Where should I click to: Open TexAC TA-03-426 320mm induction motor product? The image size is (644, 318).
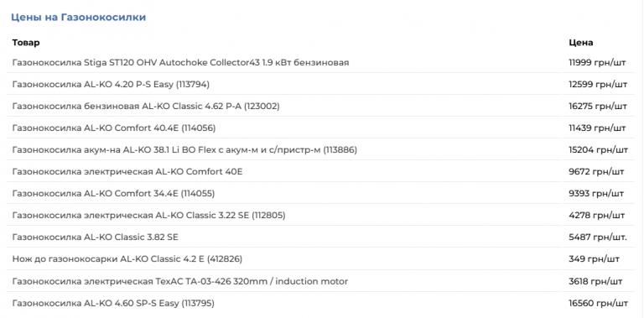click(x=180, y=281)
